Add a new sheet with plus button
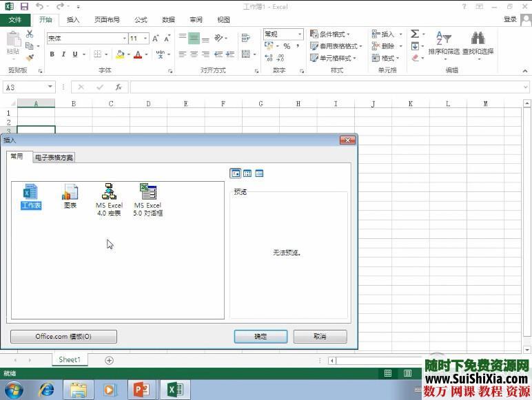 click(x=109, y=360)
